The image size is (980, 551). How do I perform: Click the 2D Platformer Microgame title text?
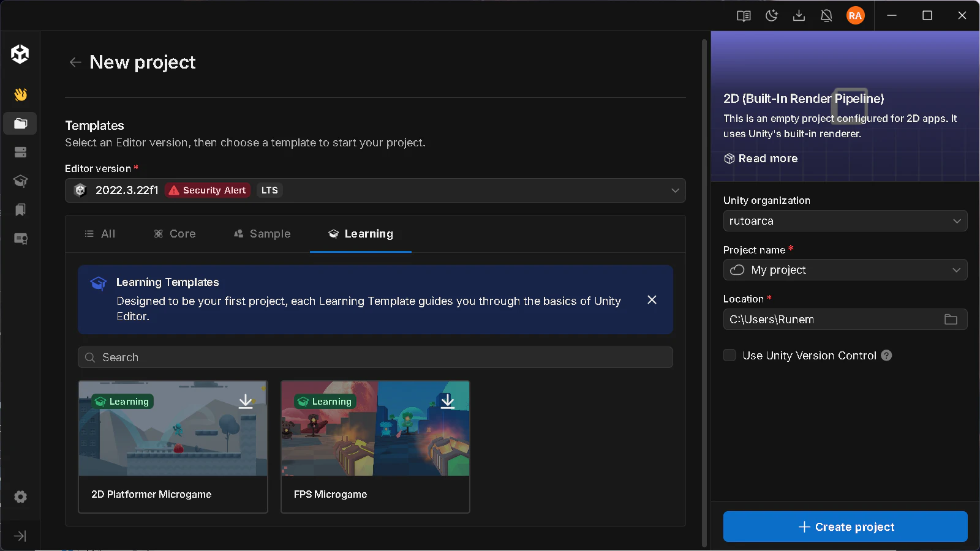click(x=151, y=494)
